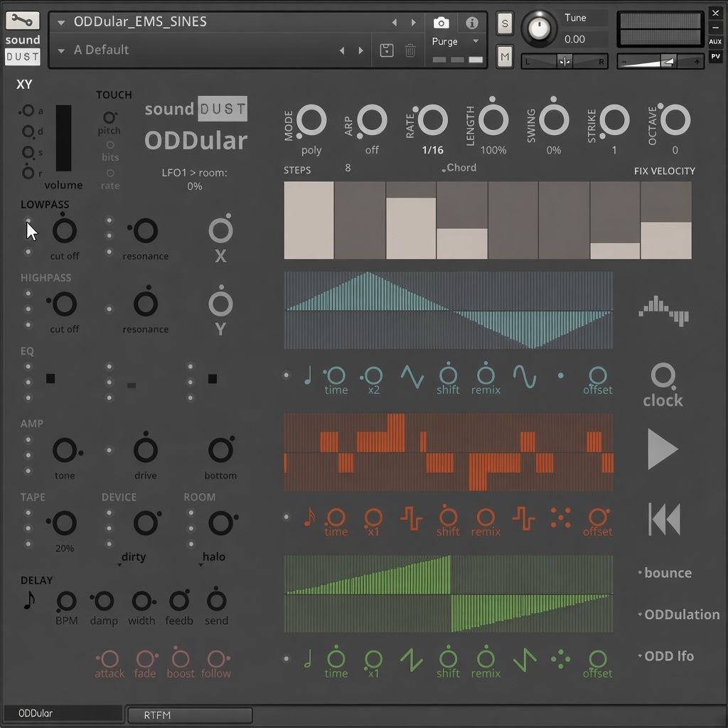Click the MODE poly knob
The image size is (728, 728).
tap(311, 119)
